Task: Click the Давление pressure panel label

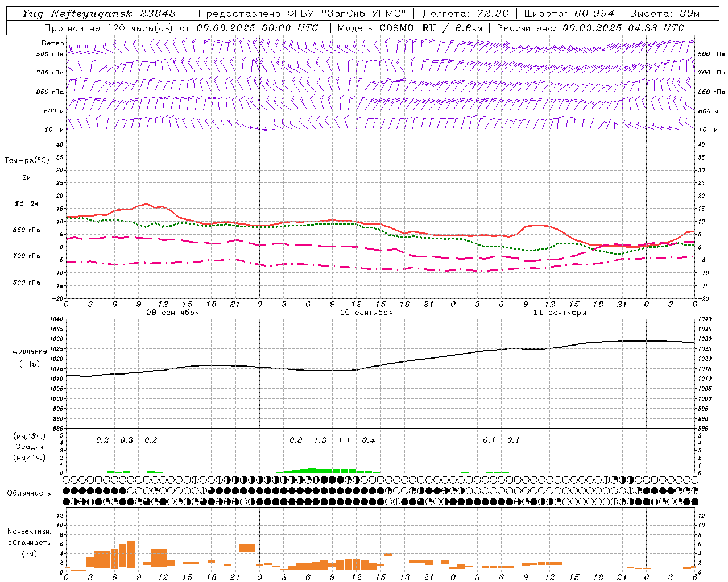Action: 30,351
